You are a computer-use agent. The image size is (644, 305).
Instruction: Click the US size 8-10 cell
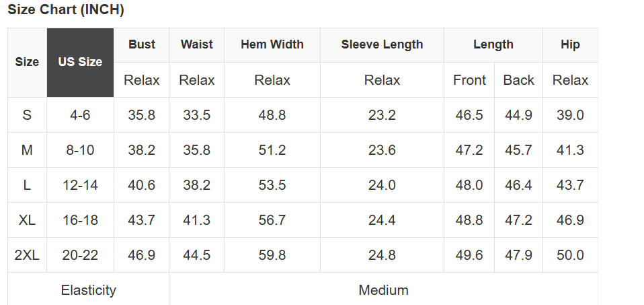[80, 150]
